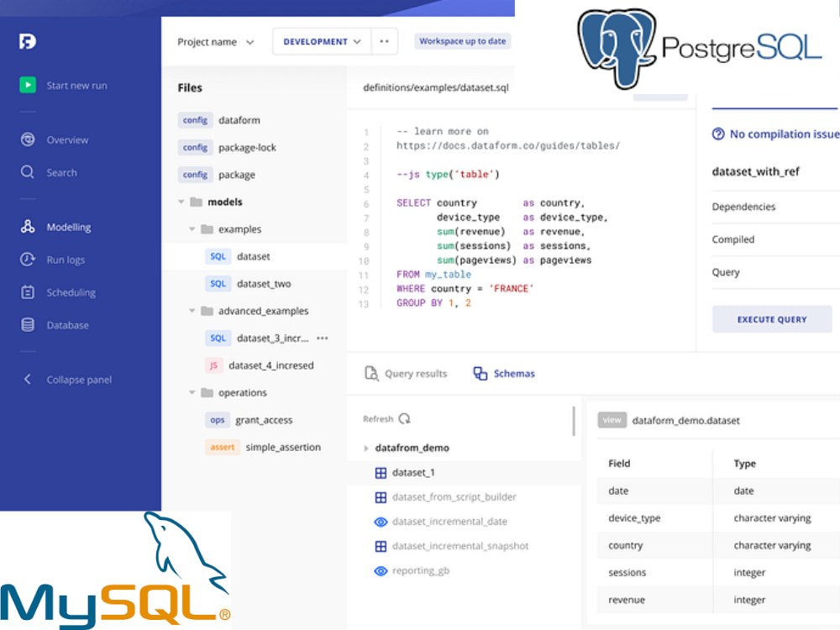
Task: Click the EXECUTE QUERY button
Action: [772, 319]
